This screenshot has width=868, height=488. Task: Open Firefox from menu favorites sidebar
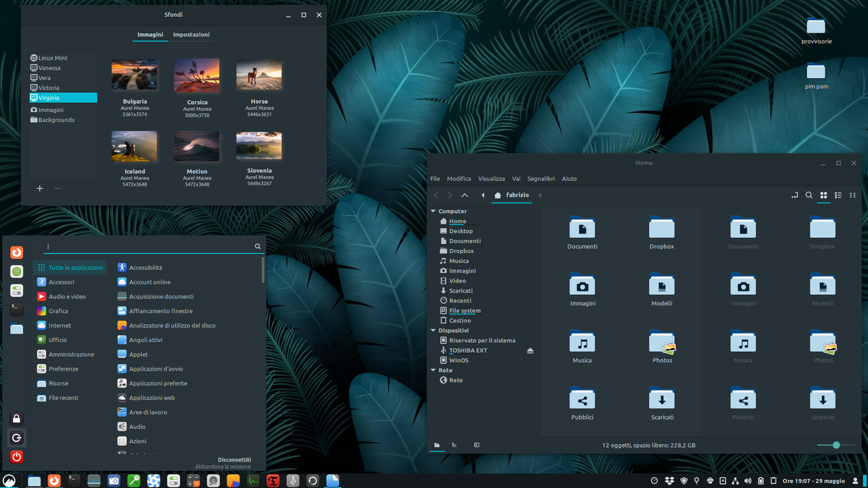[17, 252]
